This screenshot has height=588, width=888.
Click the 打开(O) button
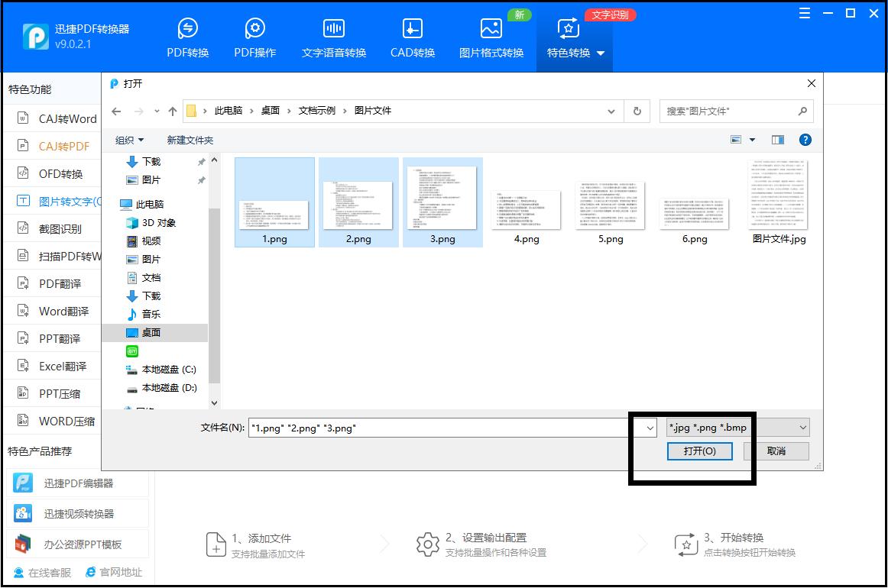tap(698, 451)
